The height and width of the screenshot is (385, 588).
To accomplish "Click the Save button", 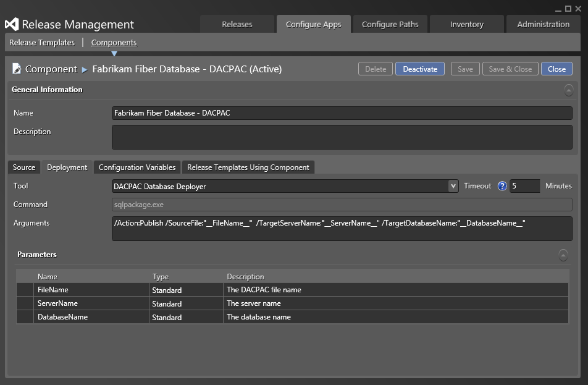I will (465, 69).
